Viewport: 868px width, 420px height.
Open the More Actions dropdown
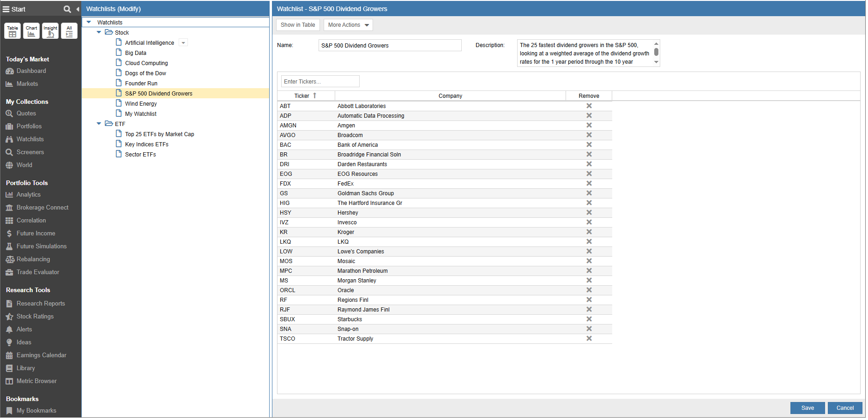[348, 25]
